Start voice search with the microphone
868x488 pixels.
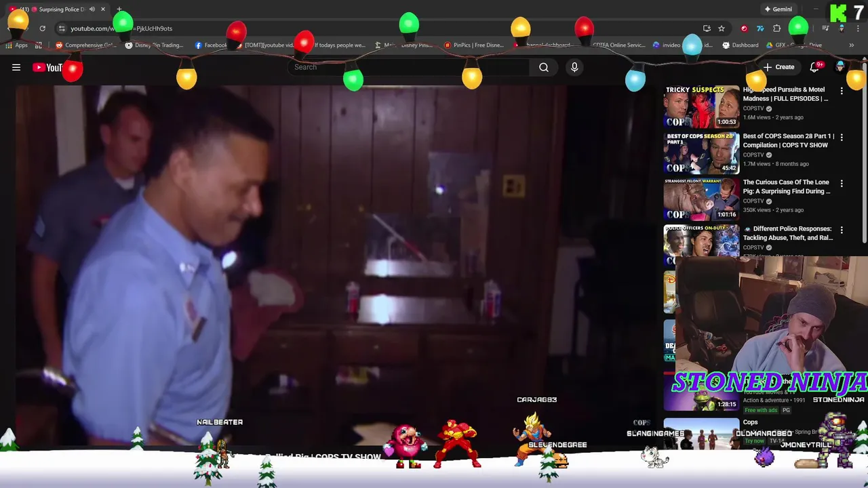(574, 67)
